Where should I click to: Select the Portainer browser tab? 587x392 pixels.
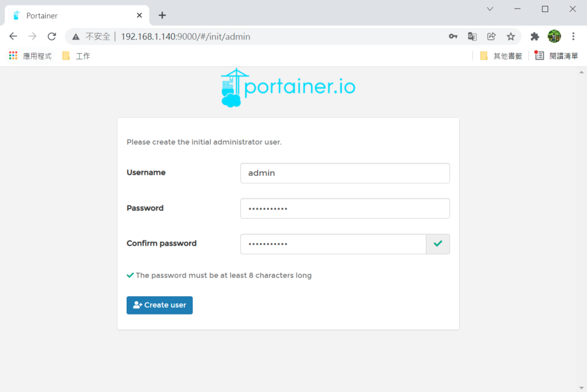pyautogui.click(x=75, y=15)
